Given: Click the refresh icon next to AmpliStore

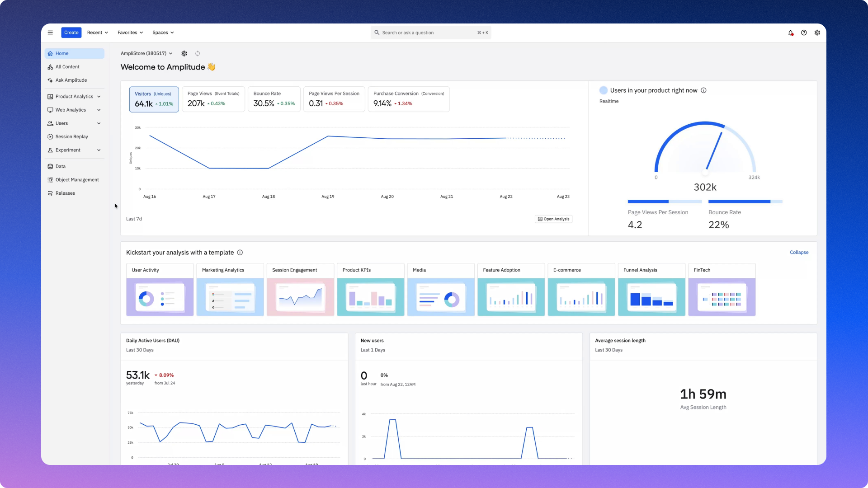Looking at the screenshot, I should pos(198,53).
